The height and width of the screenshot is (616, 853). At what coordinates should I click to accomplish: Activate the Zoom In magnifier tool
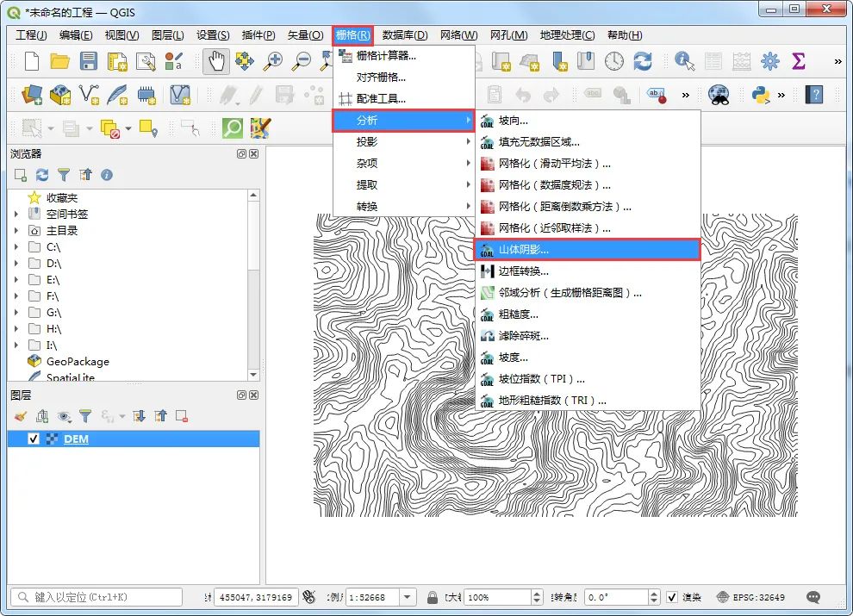pyautogui.click(x=272, y=61)
